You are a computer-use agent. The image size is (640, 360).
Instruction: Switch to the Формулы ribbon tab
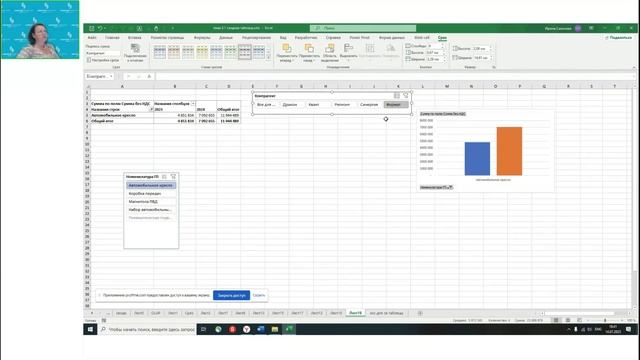coord(202,38)
